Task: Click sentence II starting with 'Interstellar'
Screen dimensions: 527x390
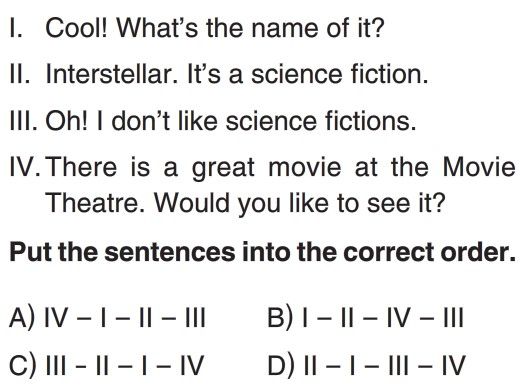Action: pos(237,74)
